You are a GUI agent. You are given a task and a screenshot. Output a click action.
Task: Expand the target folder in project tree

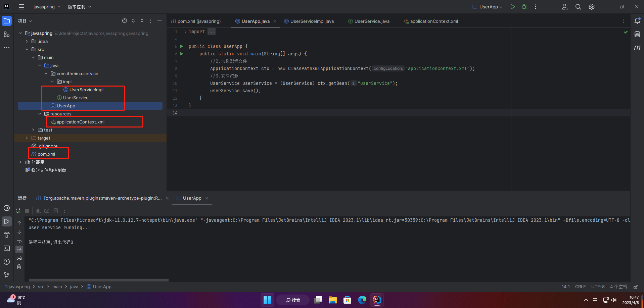[x=27, y=138]
